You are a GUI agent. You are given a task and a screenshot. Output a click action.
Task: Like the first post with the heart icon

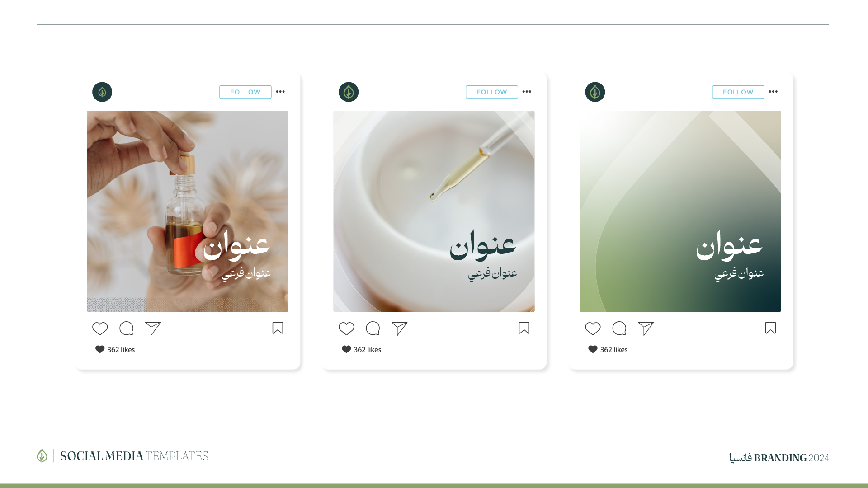100,328
